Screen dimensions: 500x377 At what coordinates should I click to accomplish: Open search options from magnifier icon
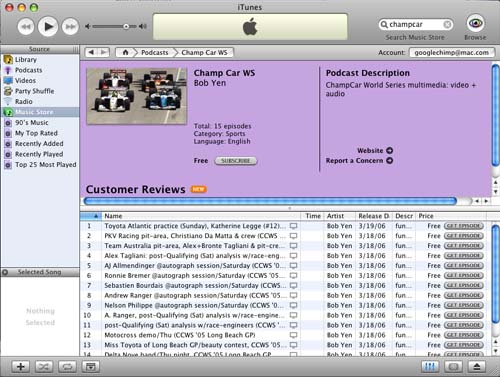point(384,24)
